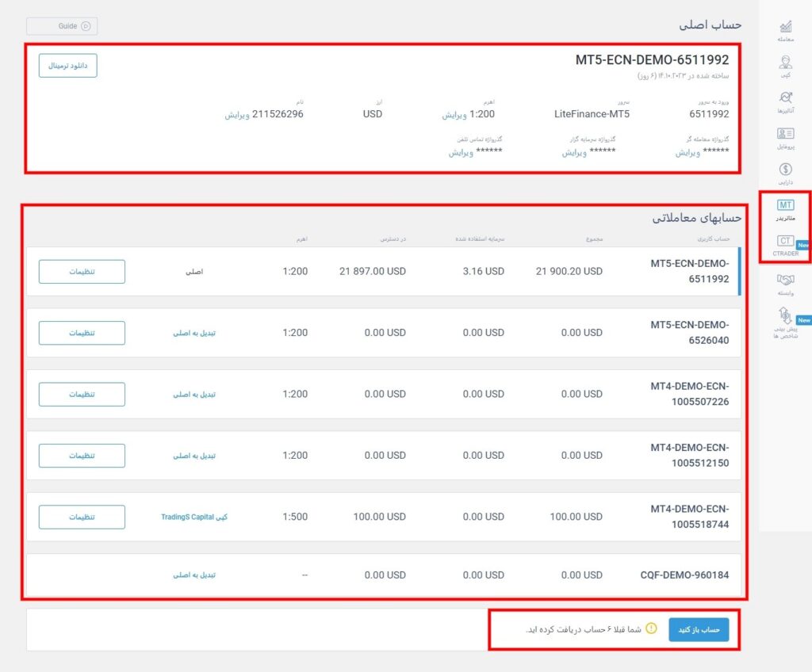Edit the phone password (گذرواژه تماس تلفن)
This screenshot has width=812, height=672.
coord(461,152)
